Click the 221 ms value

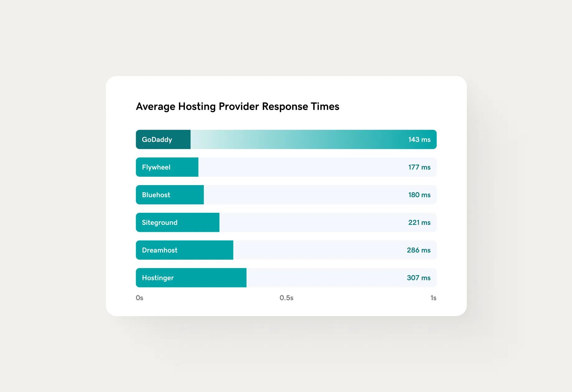pos(419,223)
